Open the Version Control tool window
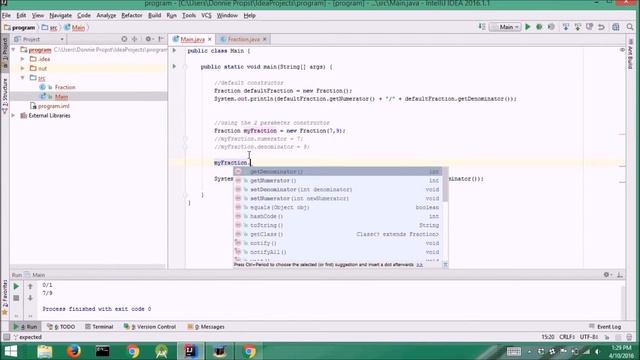The image size is (640, 360). [x=150, y=327]
